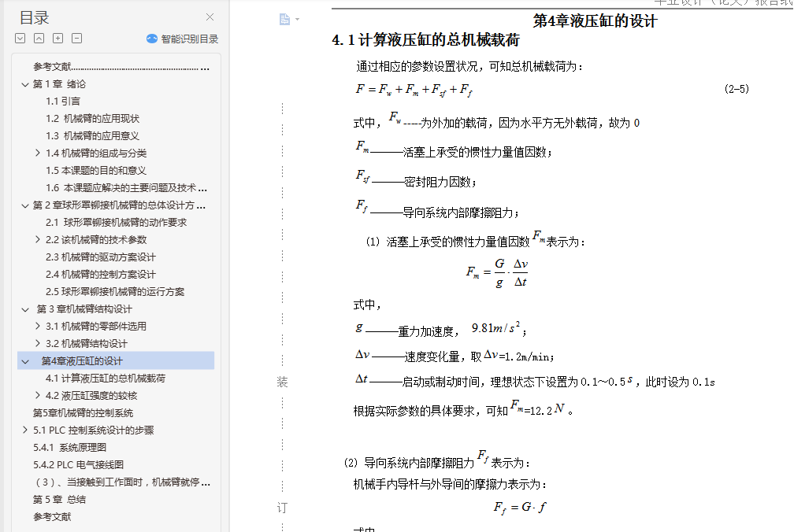The height and width of the screenshot is (532, 794).
Task: Click the Ff = G·f formula
Action: pos(520,508)
